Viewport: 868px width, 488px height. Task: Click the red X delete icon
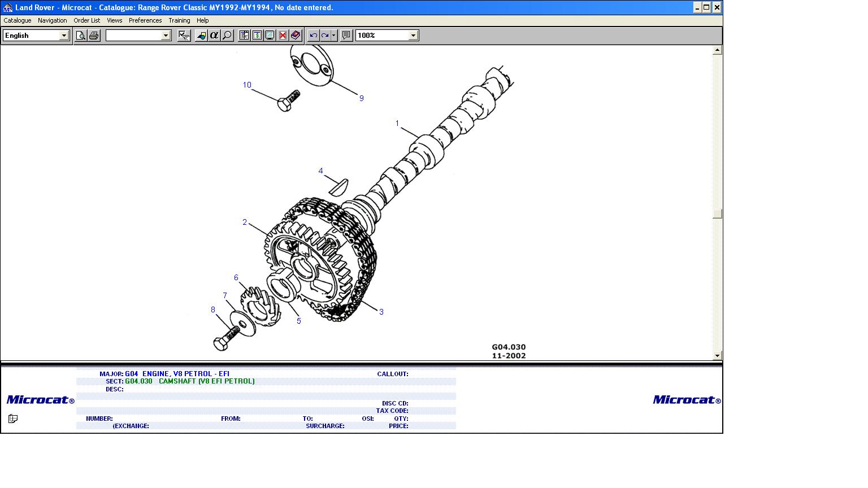[x=283, y=36]
